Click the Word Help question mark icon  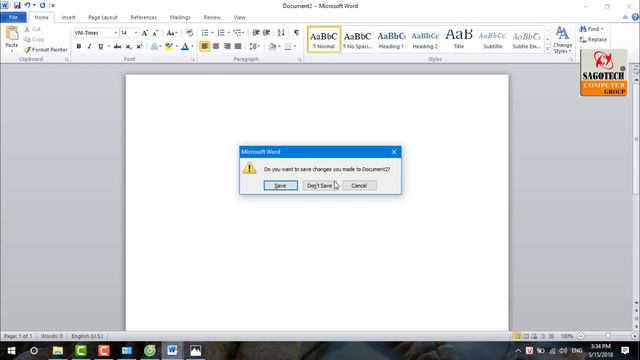pos(635,17)
